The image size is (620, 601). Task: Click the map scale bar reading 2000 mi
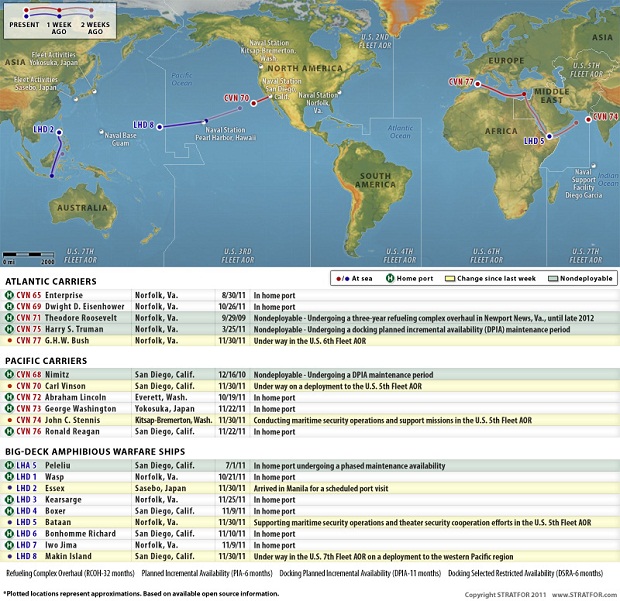coord(28,257)
